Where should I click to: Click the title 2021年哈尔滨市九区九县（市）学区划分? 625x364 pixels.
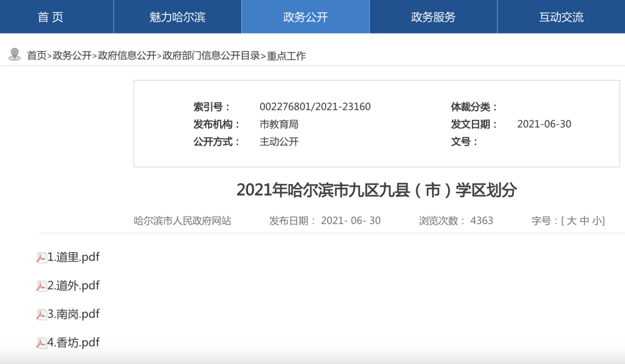pyautogui.click(x=377, y=190)
